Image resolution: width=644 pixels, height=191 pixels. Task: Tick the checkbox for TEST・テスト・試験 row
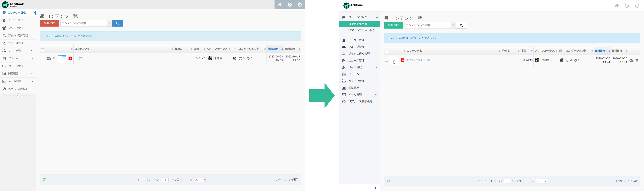coord(386,60)
